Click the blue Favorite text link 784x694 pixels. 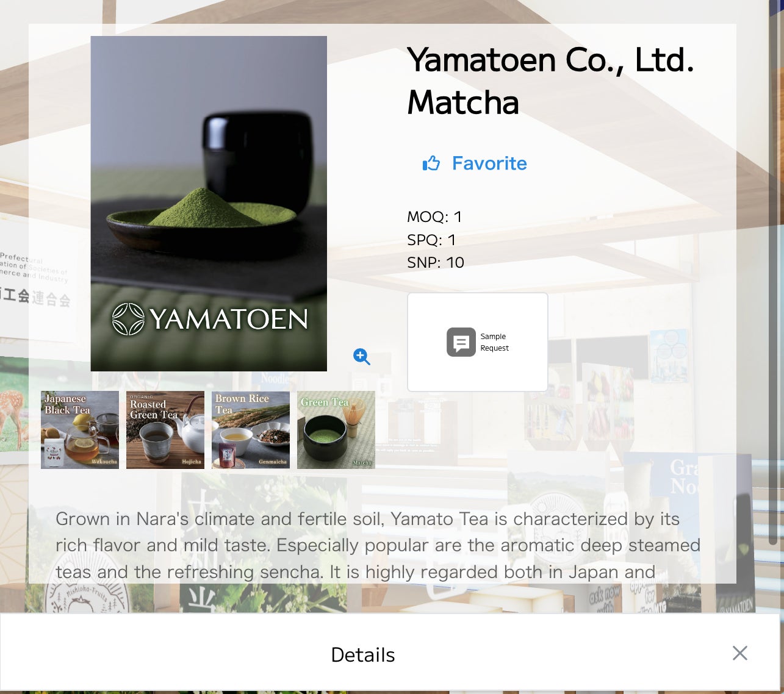(489, 163)
